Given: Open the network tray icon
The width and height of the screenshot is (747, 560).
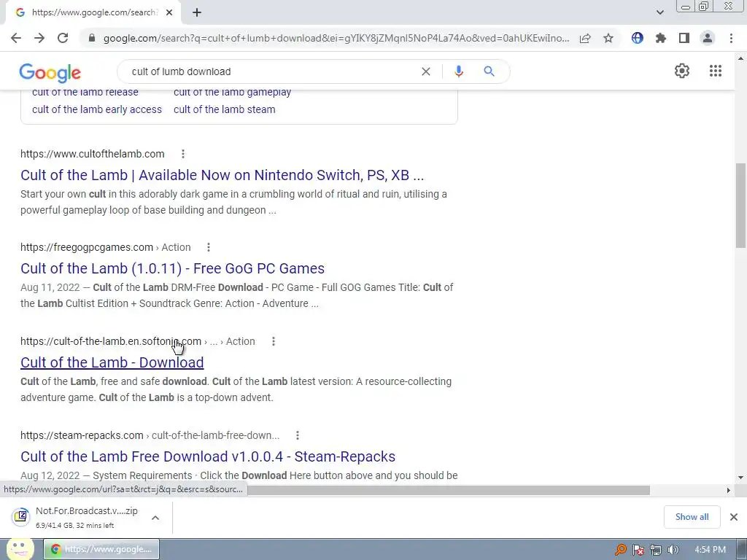Looking at the screenshot, I should coord(656,550).
